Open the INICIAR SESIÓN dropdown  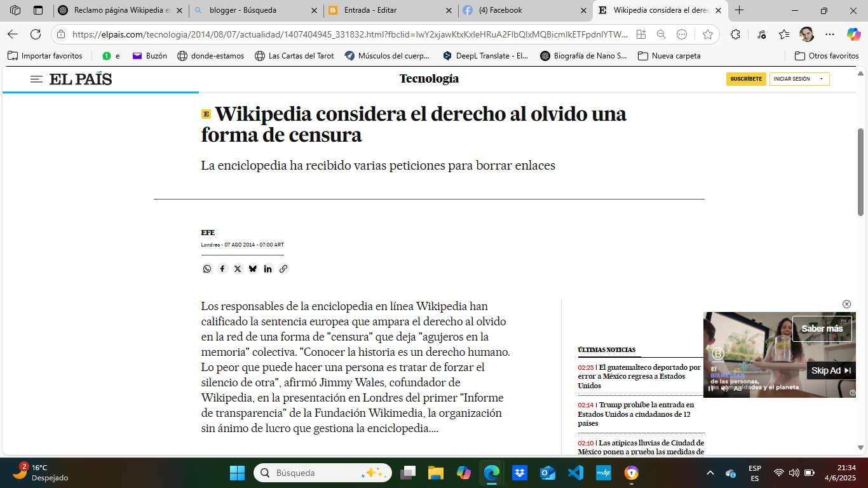point(799,79)
